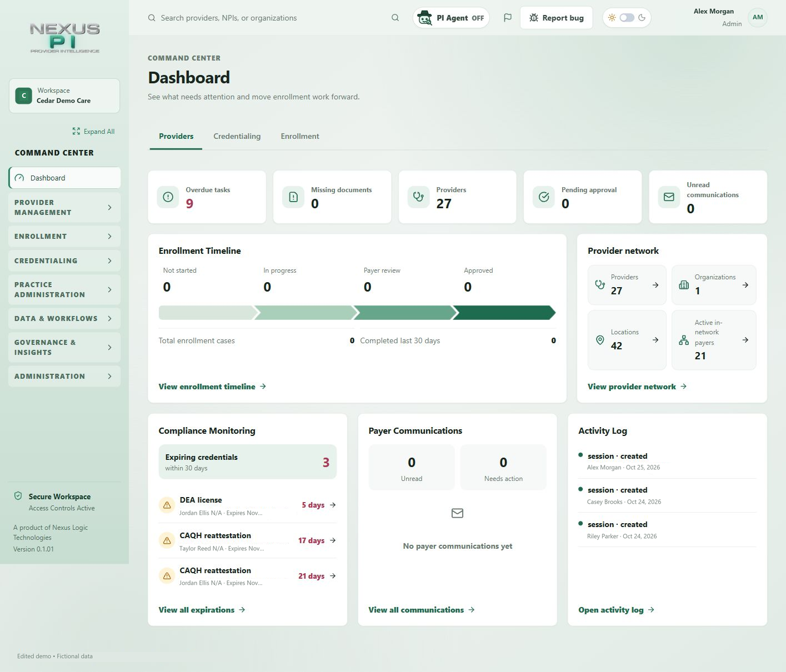Click the Organizations building icon
786x672 pixels.
point(684,285)
